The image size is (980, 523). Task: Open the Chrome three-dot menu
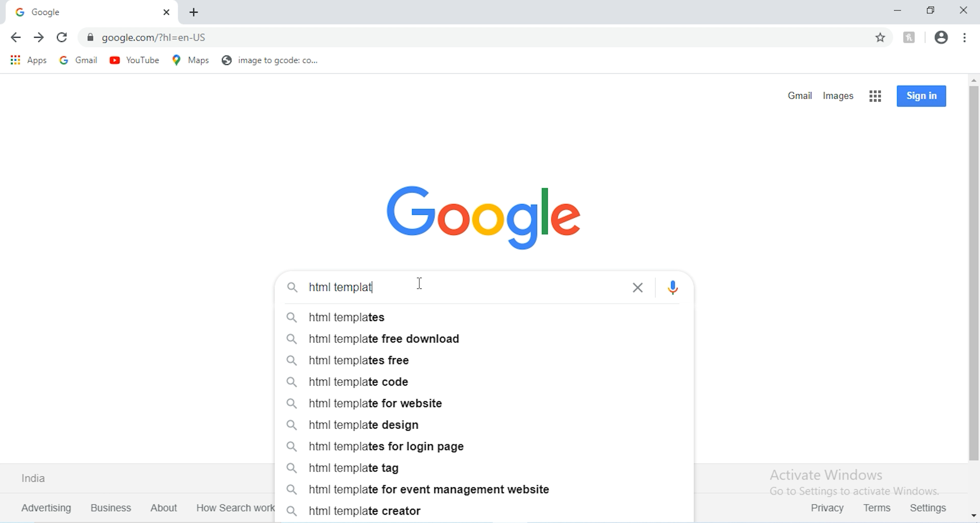pyautogui.click(x=965, y=38)
